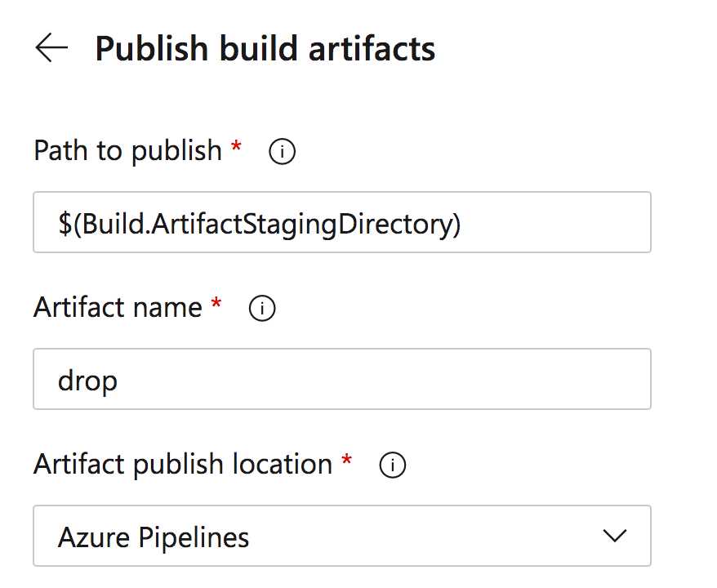717x588 pixels.
Task: Select the info icon next to drop field
Action: point(262,309)
